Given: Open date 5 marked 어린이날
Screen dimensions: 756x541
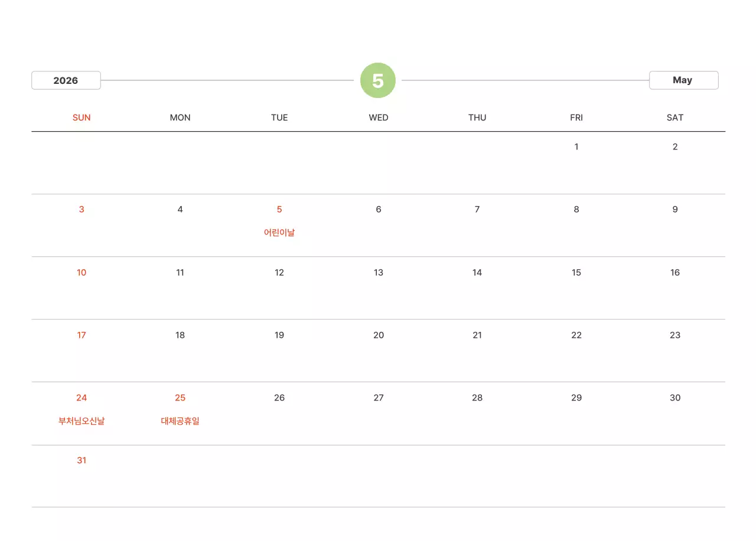Looking at the screenshot, I should 279,209.
